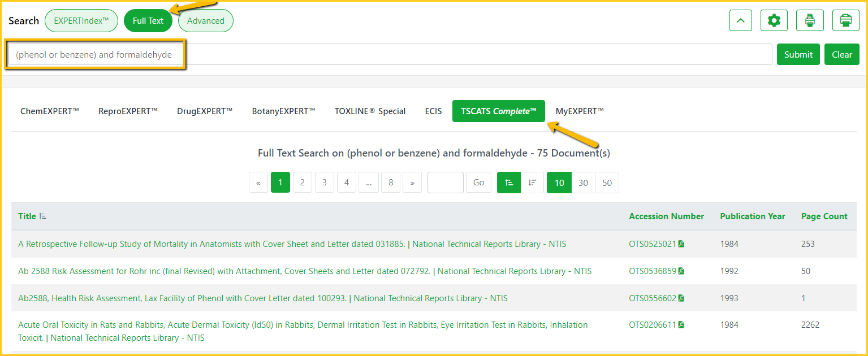Go to next page of results
The image size is (868, 356).
click(412, 183)
